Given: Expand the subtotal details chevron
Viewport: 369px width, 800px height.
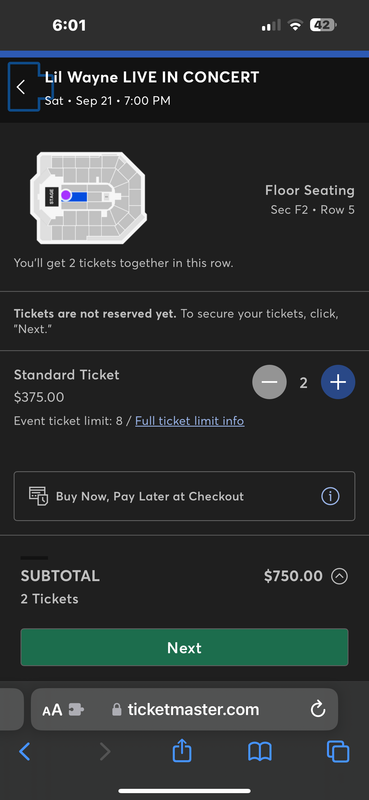Looking at the screenshot, I should click(339, 577).
